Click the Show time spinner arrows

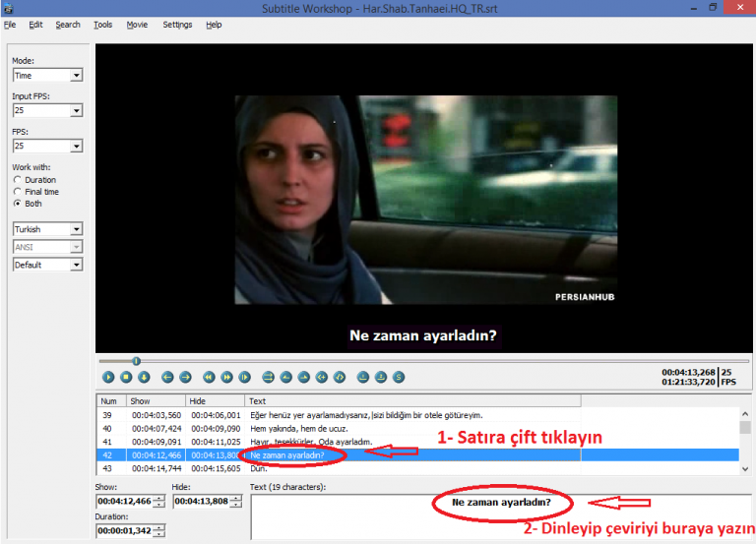click(159, 501)
